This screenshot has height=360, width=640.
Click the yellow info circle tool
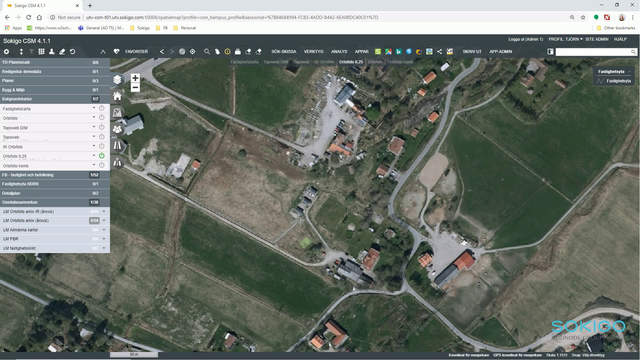[x=227, y=51]
